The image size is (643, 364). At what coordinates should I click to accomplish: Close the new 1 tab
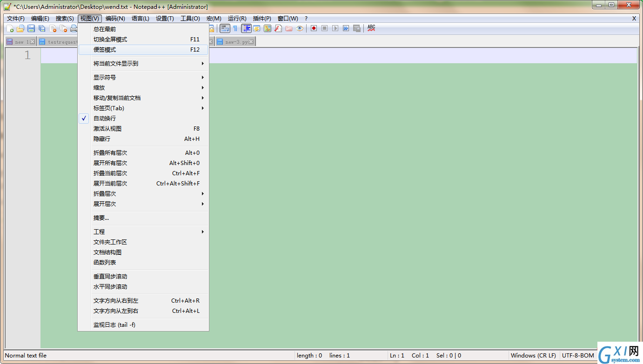tap(33, 42)
